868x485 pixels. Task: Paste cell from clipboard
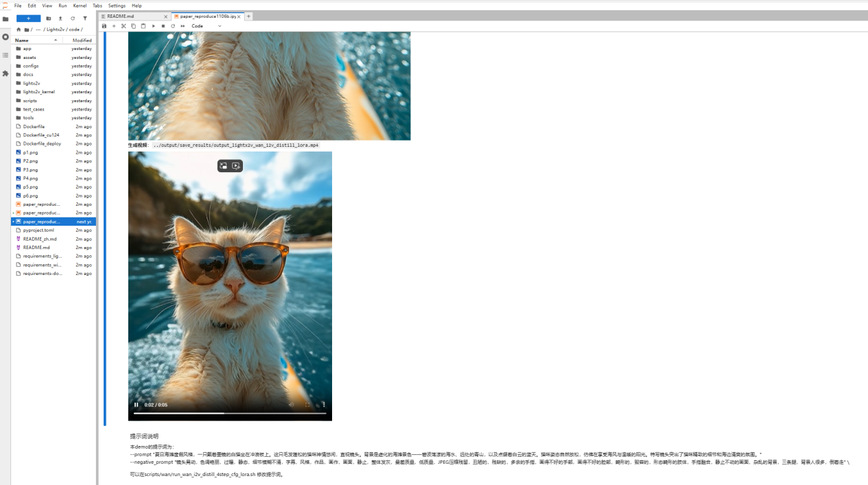coord(143,26)
